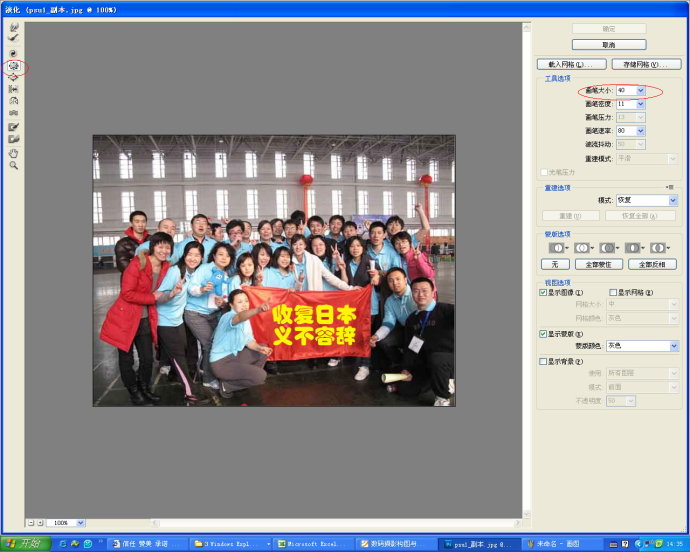Select the Mirror tool

pyautogui.click(x=14, y=101)
